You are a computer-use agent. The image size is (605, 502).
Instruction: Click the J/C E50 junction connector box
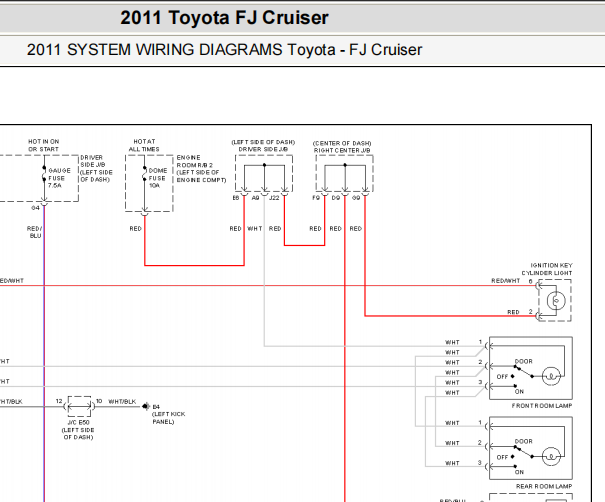(79, 406)
